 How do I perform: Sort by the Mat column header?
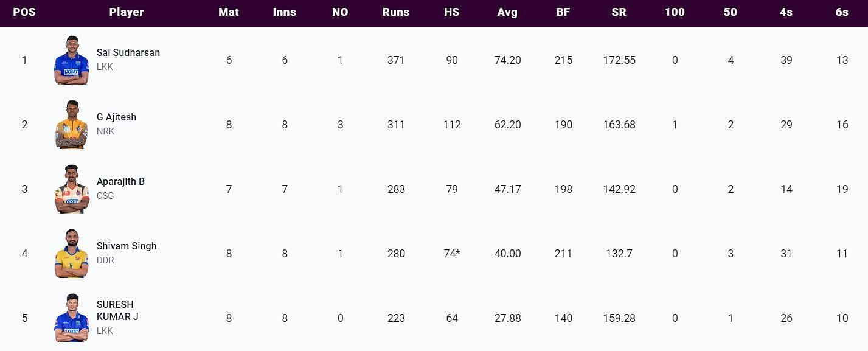229,12
